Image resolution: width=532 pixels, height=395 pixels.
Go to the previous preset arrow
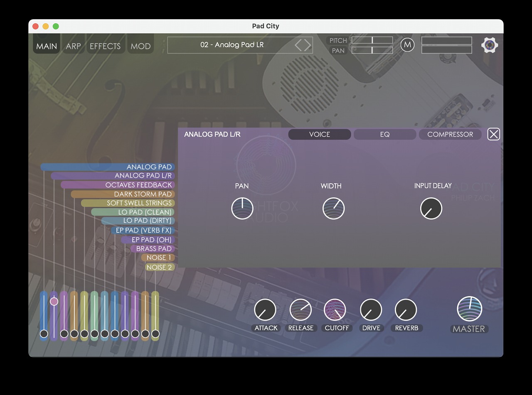point(298,45)
